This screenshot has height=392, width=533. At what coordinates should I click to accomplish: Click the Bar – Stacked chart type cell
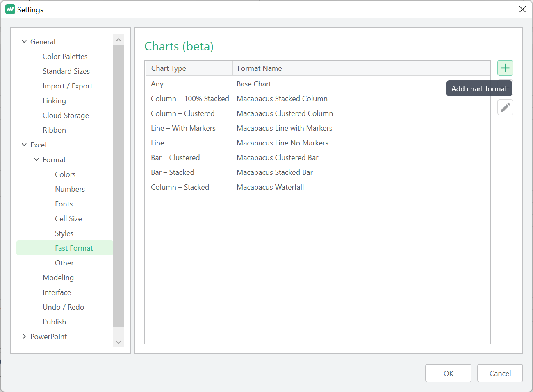(172, 172)
